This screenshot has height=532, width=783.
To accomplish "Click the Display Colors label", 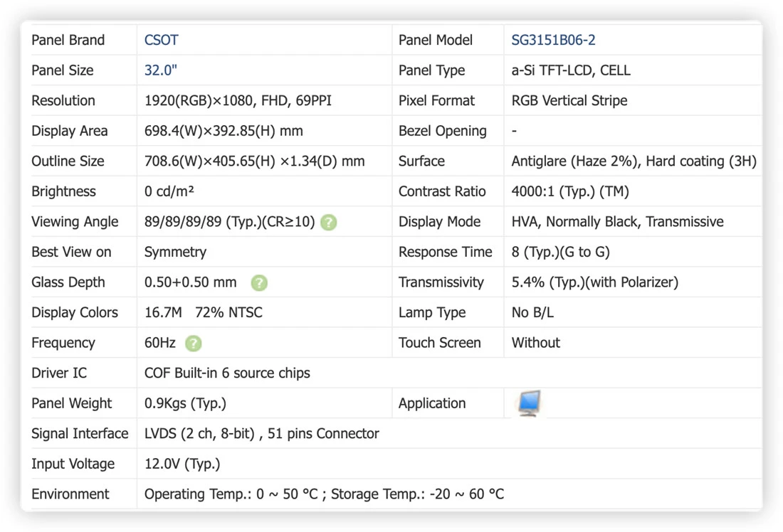I will coord(75,312).
